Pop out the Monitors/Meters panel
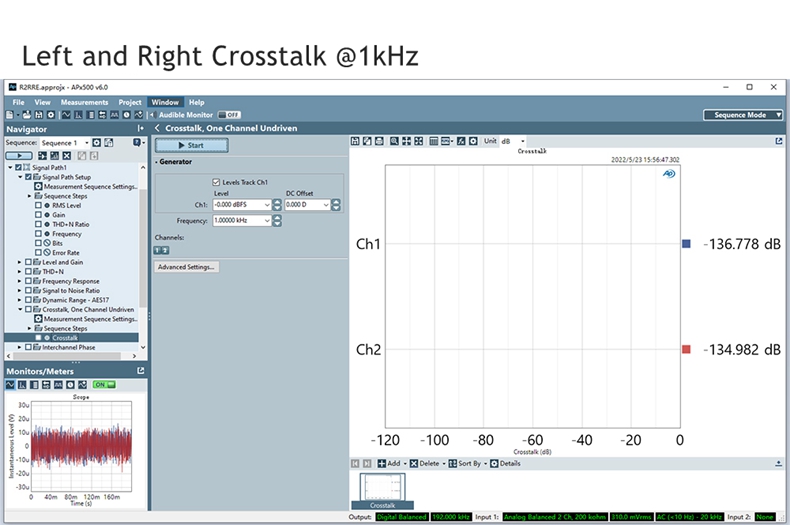This screenshot has width=790, height=525. (x=141, y=371)
